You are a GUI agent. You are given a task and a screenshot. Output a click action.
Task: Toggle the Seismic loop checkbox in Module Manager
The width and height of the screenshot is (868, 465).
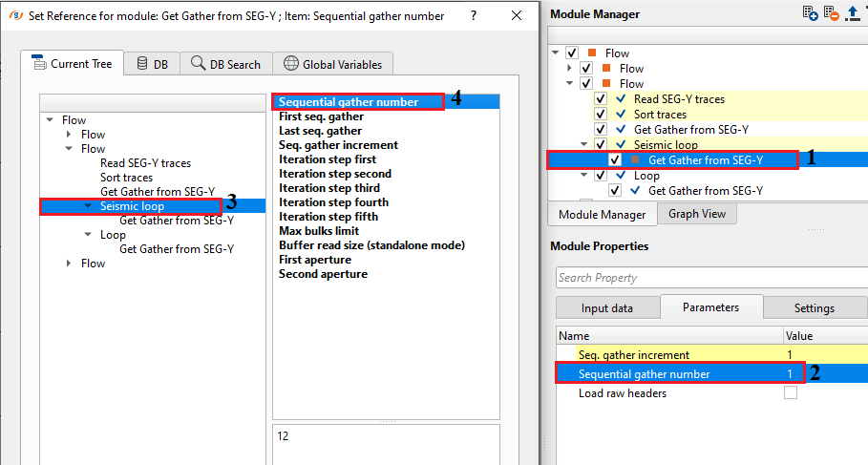(x=601, y=144)
